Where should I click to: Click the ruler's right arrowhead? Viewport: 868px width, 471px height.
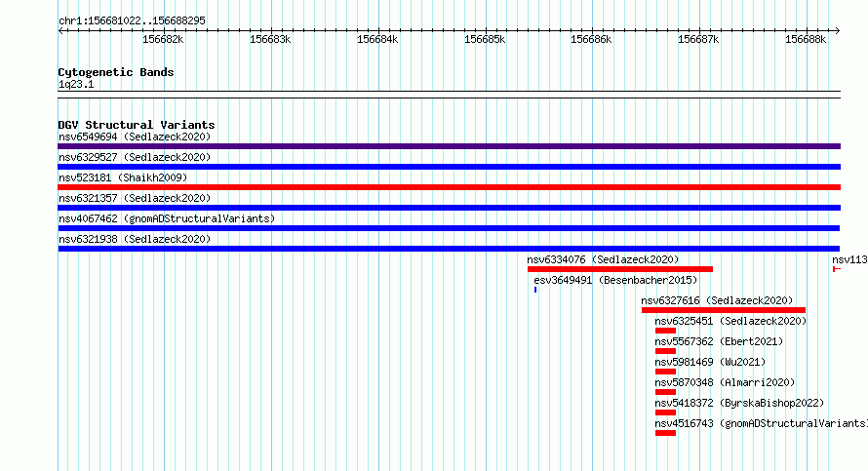tap(838, 31)
